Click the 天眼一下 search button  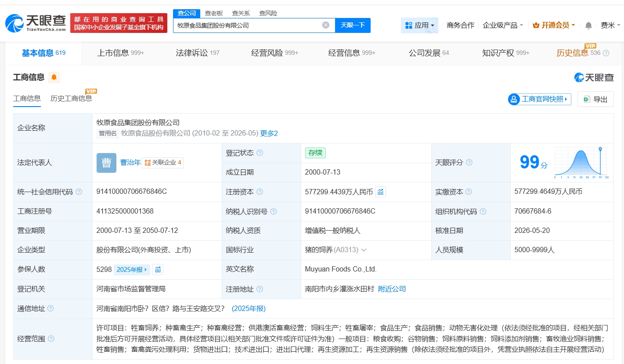353,25
